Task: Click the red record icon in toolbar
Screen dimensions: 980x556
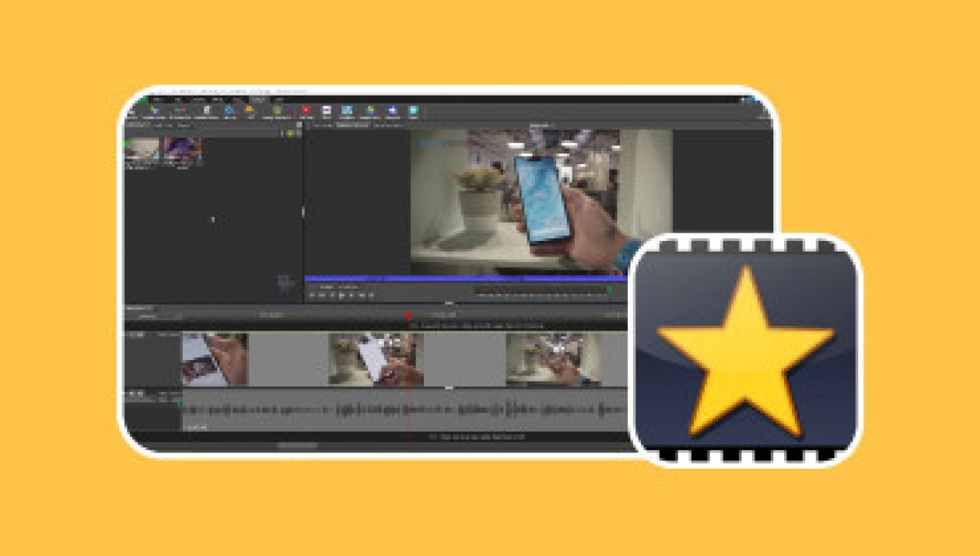Action: click(x=305, y=110)
